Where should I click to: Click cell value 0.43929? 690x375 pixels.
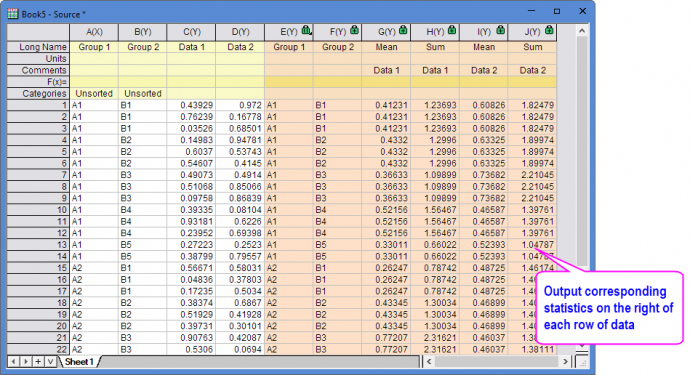[191, 105]
